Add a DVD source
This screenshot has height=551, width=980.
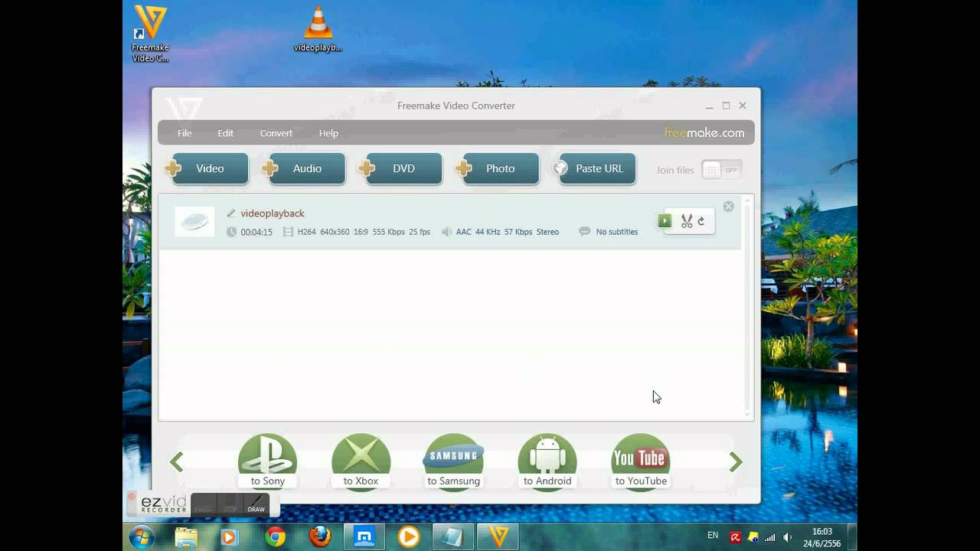400,168
